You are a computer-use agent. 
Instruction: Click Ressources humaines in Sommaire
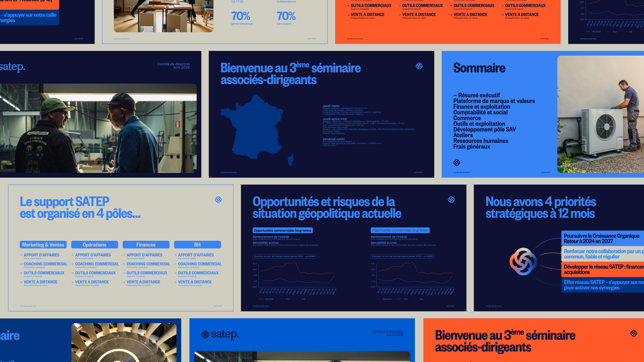pyautogui.click(x=481, y=141)
